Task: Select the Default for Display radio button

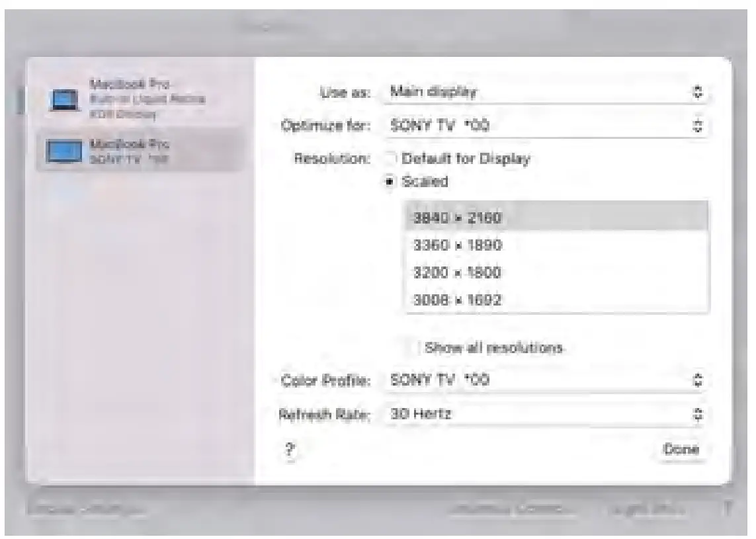Action: click(390, 158)
